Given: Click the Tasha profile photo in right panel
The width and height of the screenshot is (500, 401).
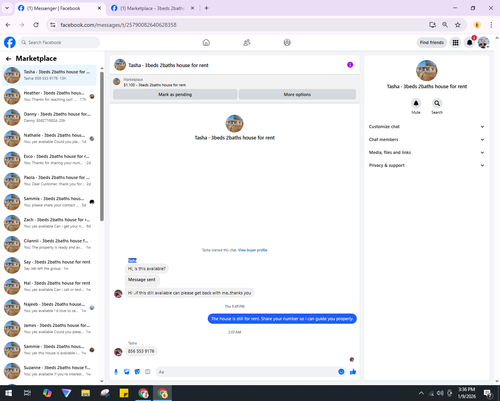Looking at the screenshot, I should (x=426, y=70).
